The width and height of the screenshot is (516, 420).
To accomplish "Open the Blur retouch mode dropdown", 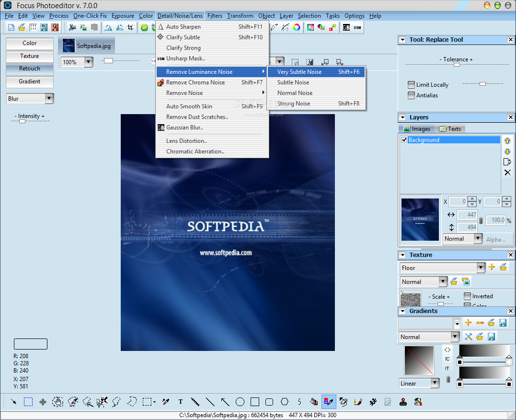I will (49, 98).
